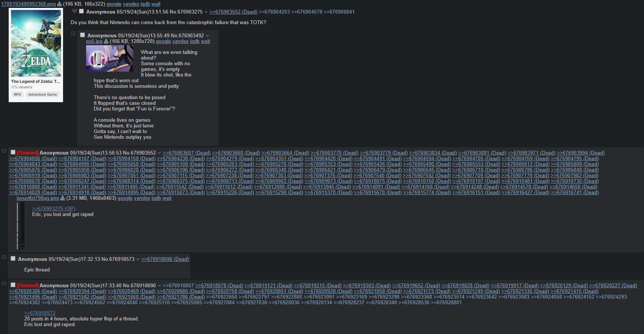
Task: Click the [Deleted] label on post 676903552
Action: click(28, 153)
